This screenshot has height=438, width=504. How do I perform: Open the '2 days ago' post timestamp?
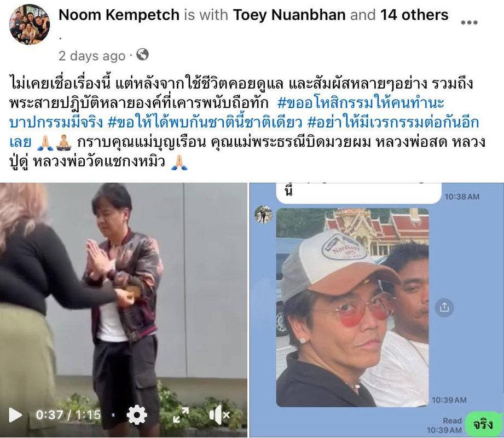[91, 56]
